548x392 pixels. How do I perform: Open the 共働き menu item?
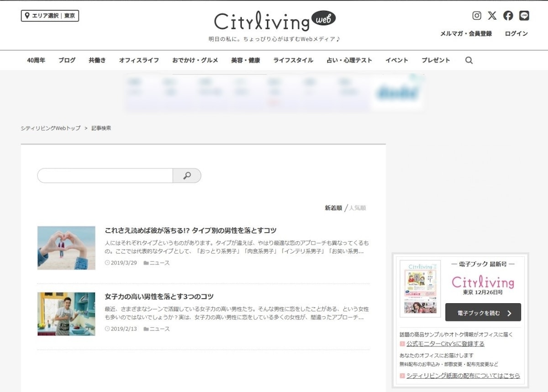[97, 60]
